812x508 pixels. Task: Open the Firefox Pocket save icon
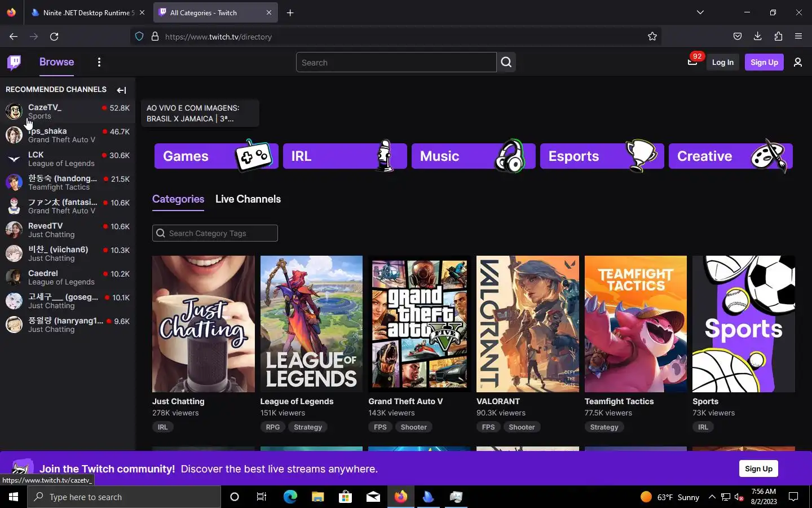point(737,36)
